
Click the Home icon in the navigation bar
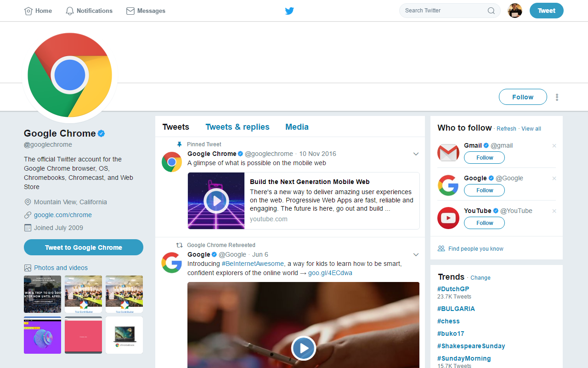coord(28,10)
